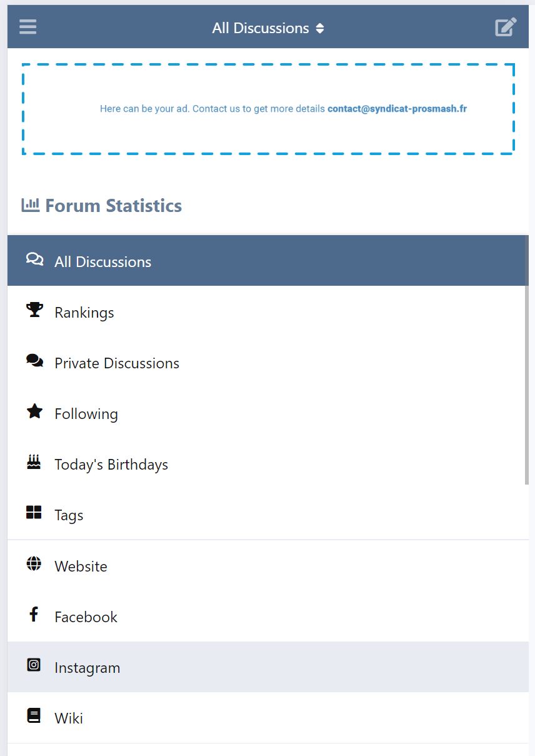This screenshot has height=756, width=535.
Task: Click the dashed advertisement banner
Action: pyautogui.click(x=268, y=109)
